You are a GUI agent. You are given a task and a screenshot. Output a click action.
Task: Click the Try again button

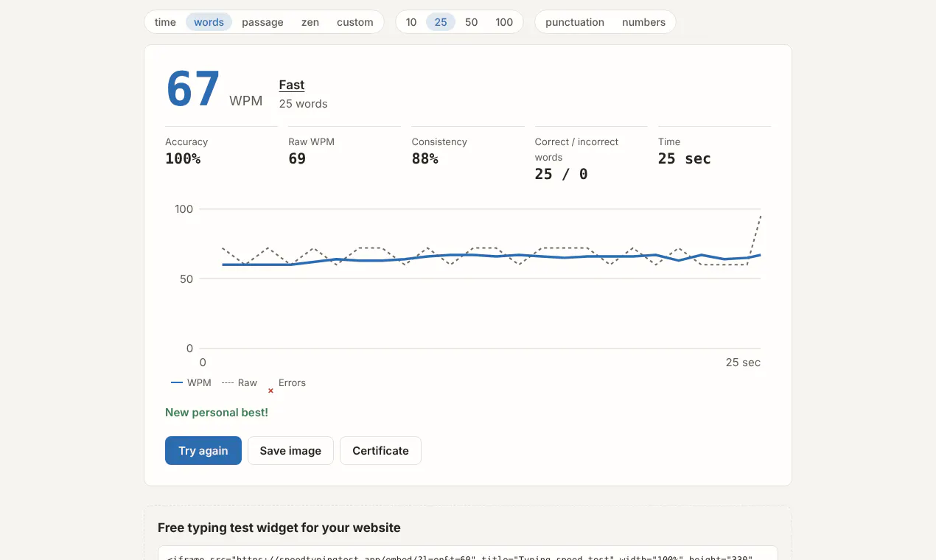[203, 450]
